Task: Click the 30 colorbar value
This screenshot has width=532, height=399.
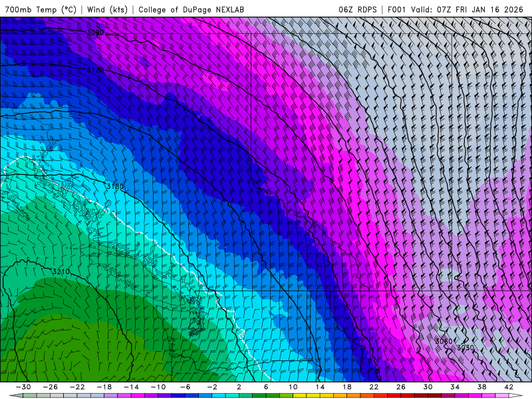Action: pyautogui.click(x=428, y=387)
